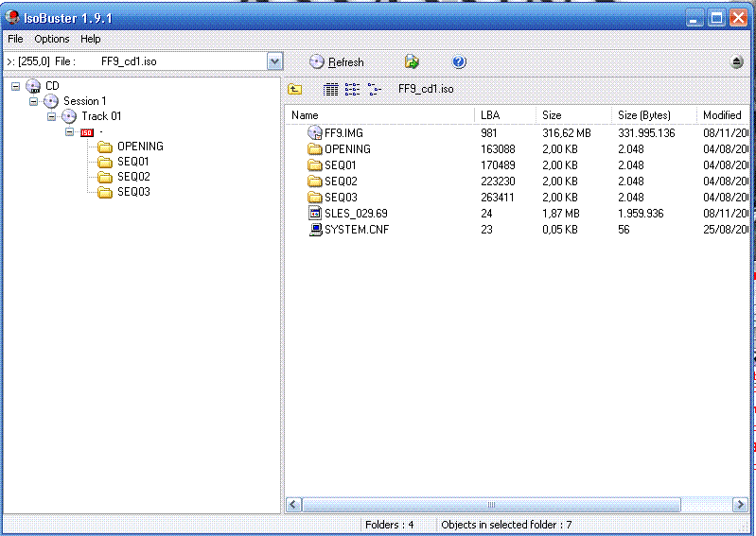This screenshot has height=536, width=756.
Task: Select the FF9.IMG file icon
Action: [315, 132]
